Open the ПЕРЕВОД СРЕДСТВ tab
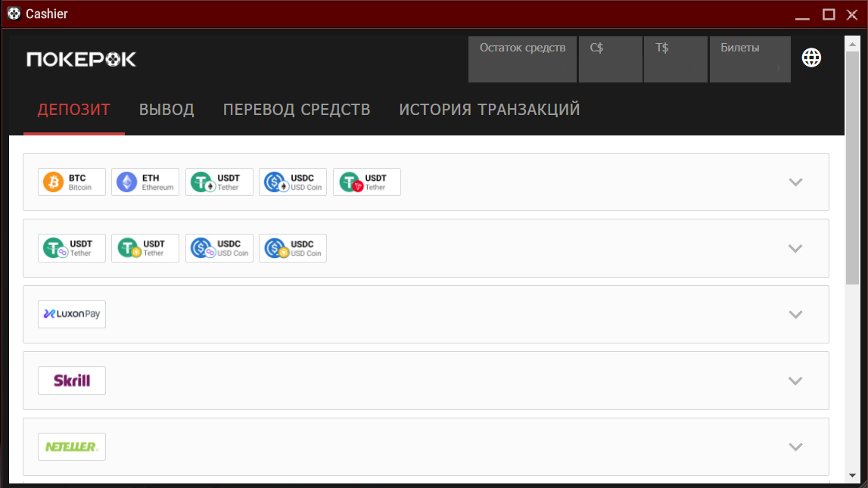Screen dimensions: 868x488 coord(297,110)
